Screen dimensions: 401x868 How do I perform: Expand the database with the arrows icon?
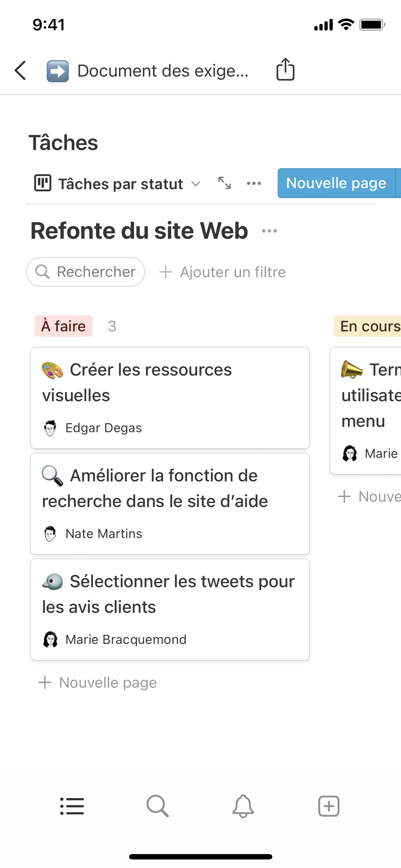point(225,183)
